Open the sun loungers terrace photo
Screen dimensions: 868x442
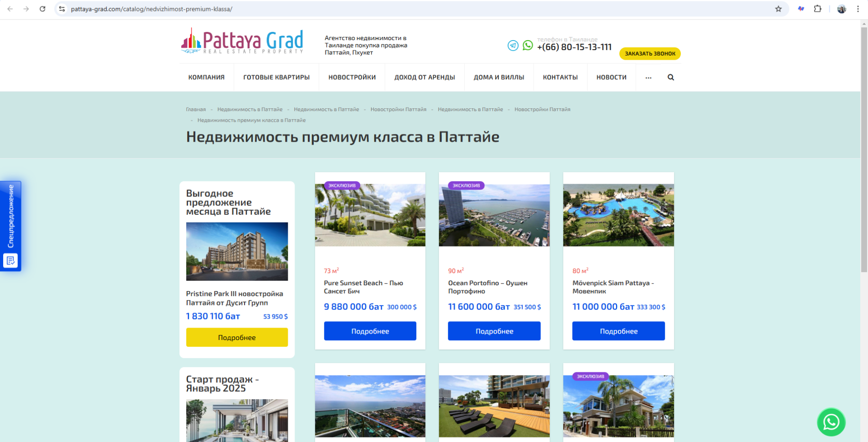(x=494, y=406)
